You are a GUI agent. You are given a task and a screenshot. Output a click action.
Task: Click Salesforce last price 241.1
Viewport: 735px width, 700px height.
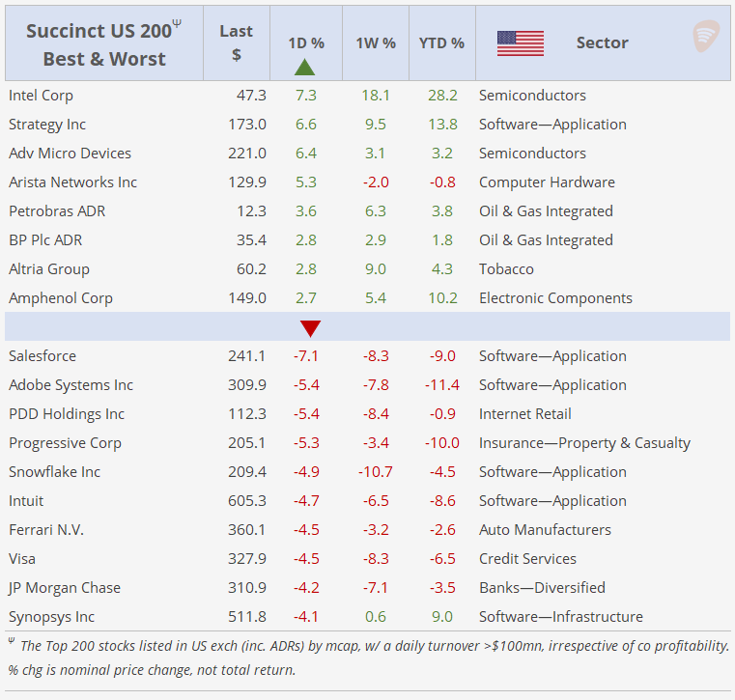pyautogui.click(x=247, y=356)
